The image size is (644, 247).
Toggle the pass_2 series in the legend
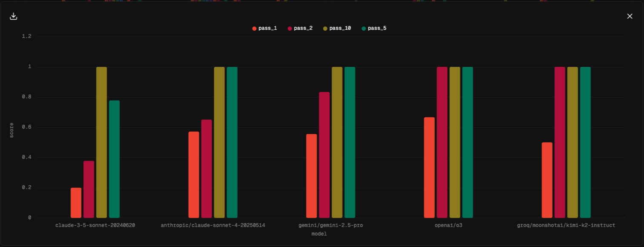point(300,29)
